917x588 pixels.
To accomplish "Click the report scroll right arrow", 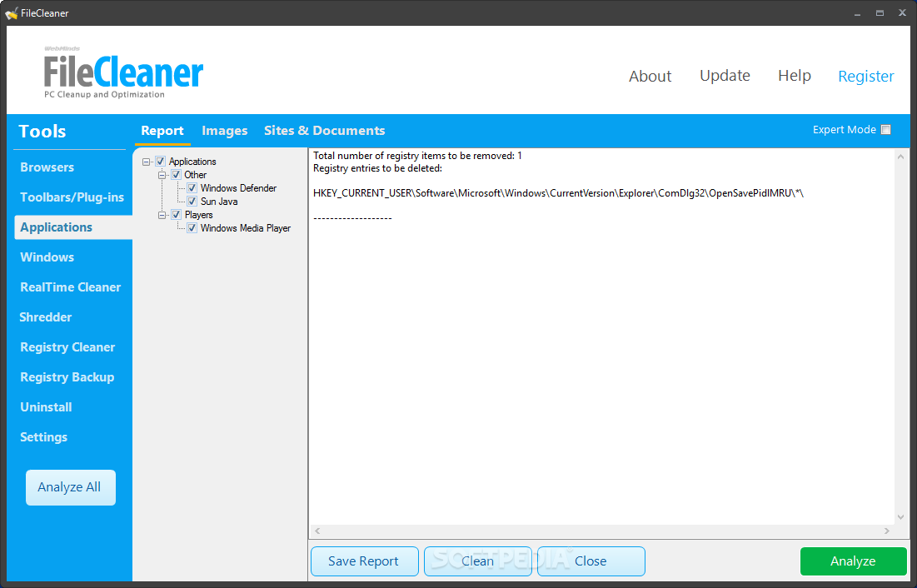I will click(x=887, y=531).
